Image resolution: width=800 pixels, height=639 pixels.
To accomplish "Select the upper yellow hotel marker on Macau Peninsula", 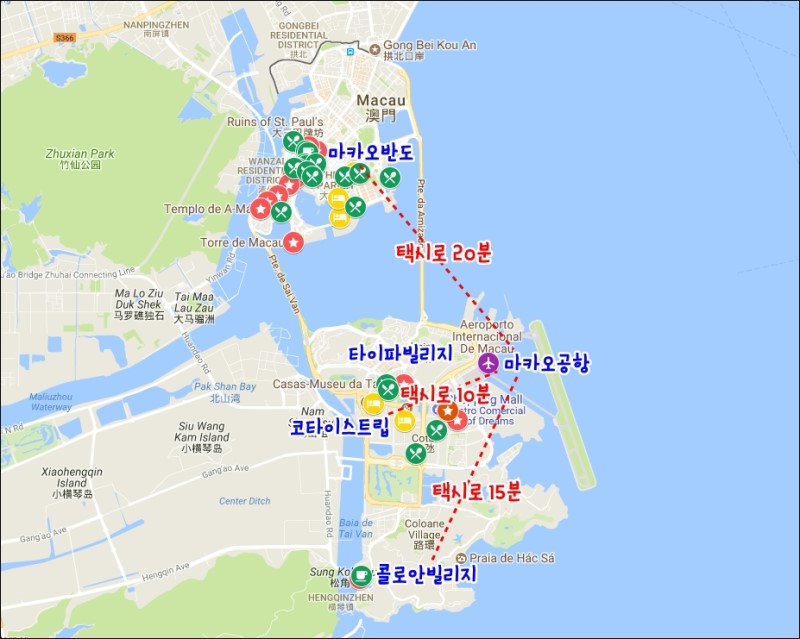I will 337,199.
